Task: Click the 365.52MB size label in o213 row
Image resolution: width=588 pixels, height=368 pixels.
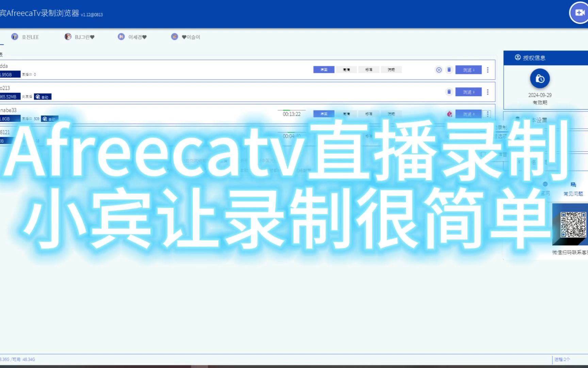Action: (10, 96)
